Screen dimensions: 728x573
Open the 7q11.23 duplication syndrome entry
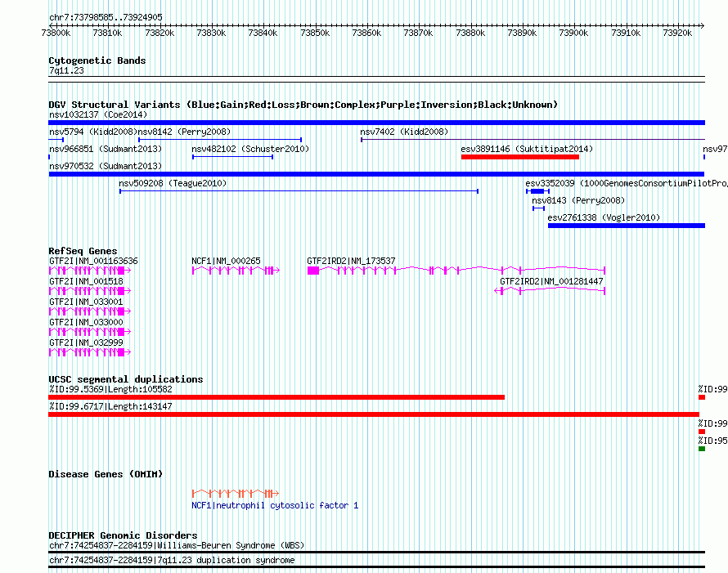pyautogui.click(x=172, y=561)
